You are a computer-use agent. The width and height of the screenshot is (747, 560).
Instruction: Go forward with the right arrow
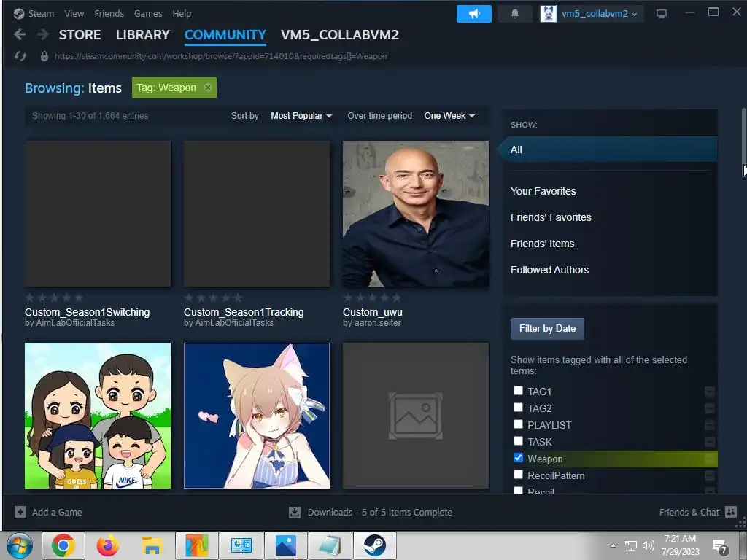coord(43,34)
